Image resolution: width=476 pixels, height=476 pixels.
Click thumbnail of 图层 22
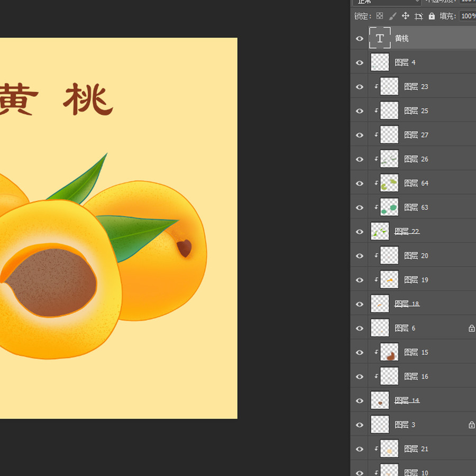(380, 231)
